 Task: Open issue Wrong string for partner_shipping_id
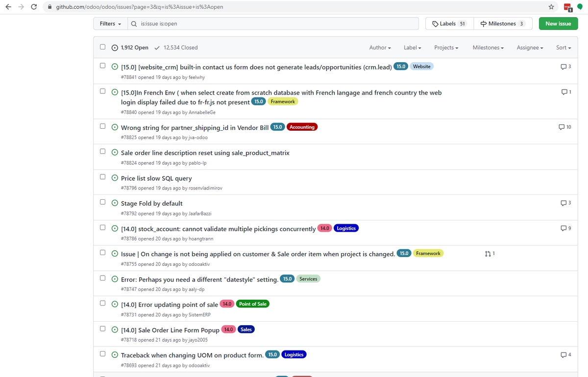(195, 127)
